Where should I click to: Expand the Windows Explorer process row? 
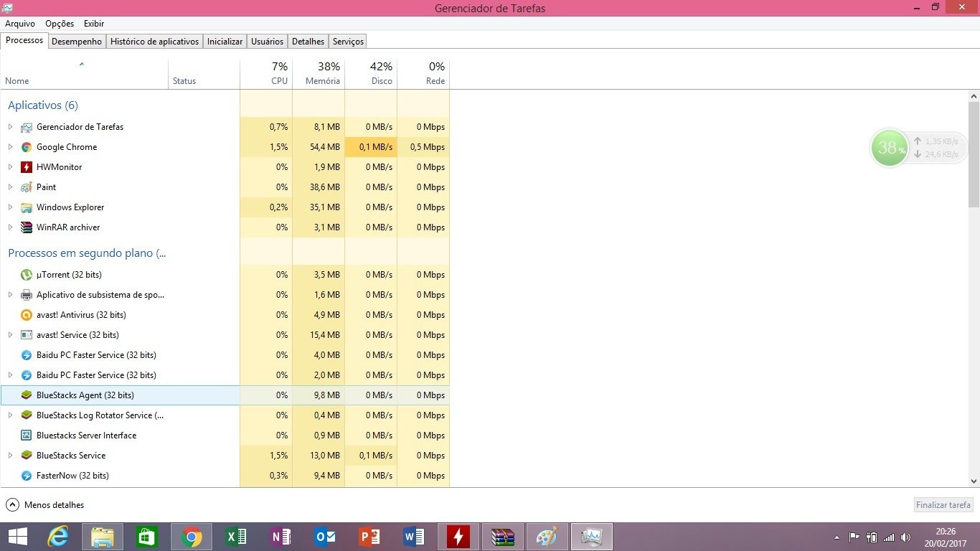pos(10,207)
